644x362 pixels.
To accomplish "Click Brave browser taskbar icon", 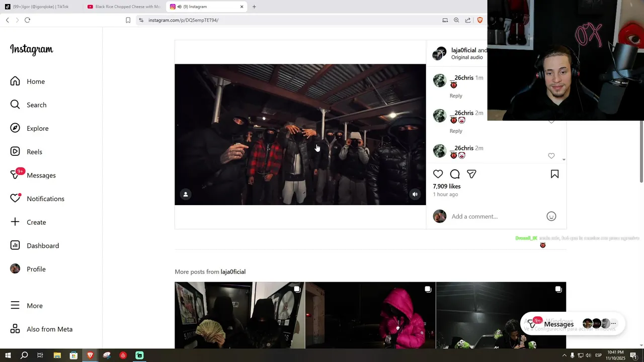I will pos(90,355).
